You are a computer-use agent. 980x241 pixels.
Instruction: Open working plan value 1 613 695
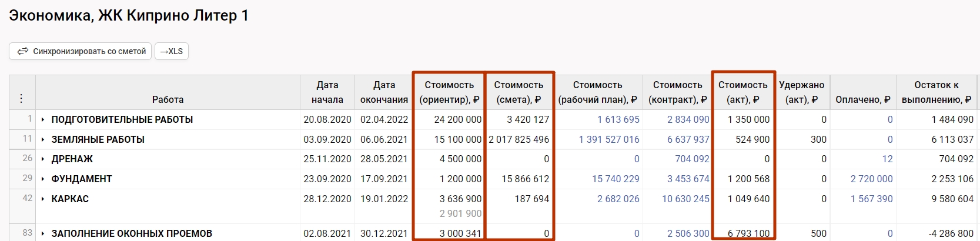618,120
